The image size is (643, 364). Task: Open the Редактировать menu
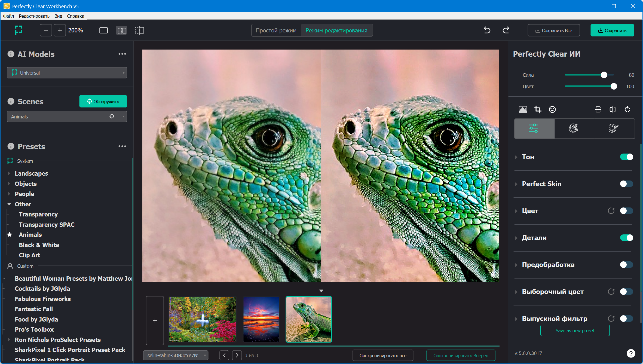pyautogui.click(x=34, y=16)
